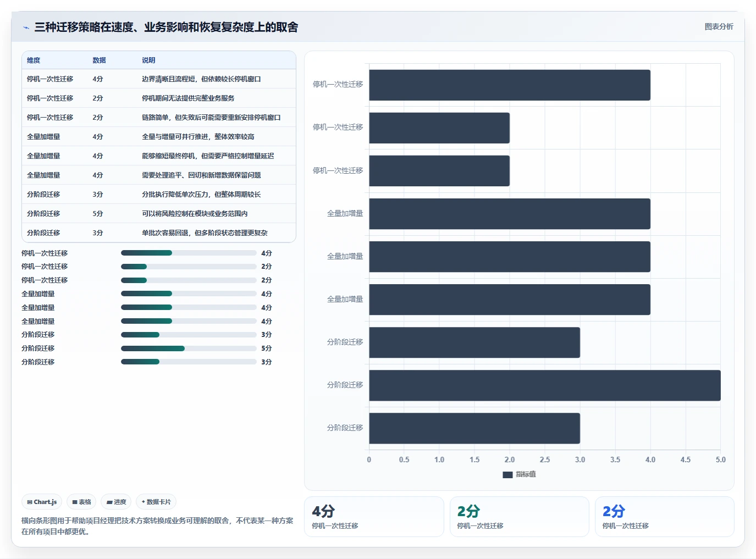Click row 分批执行降低单次压力，但整体周期较长
756x559 pixels.
(159, 195)
